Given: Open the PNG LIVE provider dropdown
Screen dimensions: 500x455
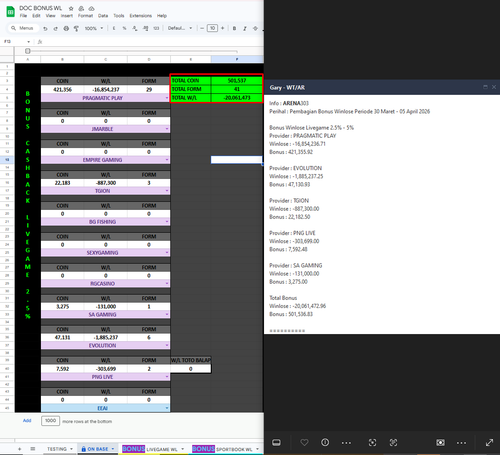Looking at the screenshot, I should point(167,377).
